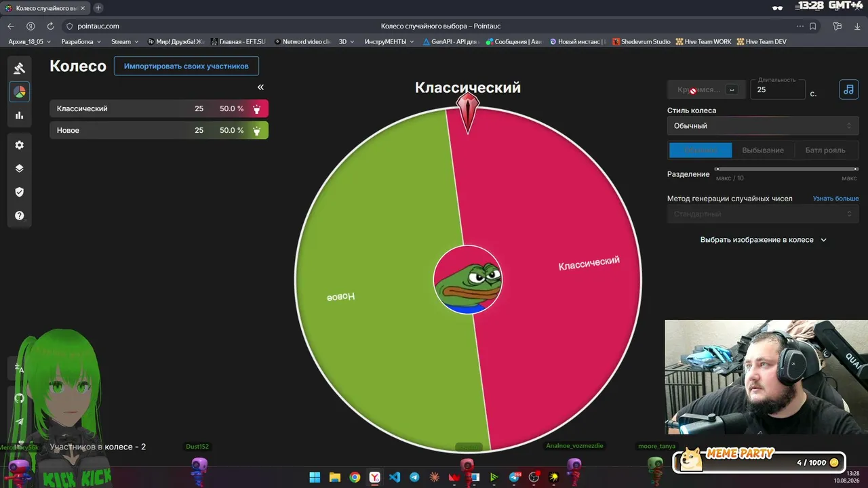Toggle the wheel music note button
Image resolution: width=868 pixels, height=488 pixels.
click(x=849, y=89)
